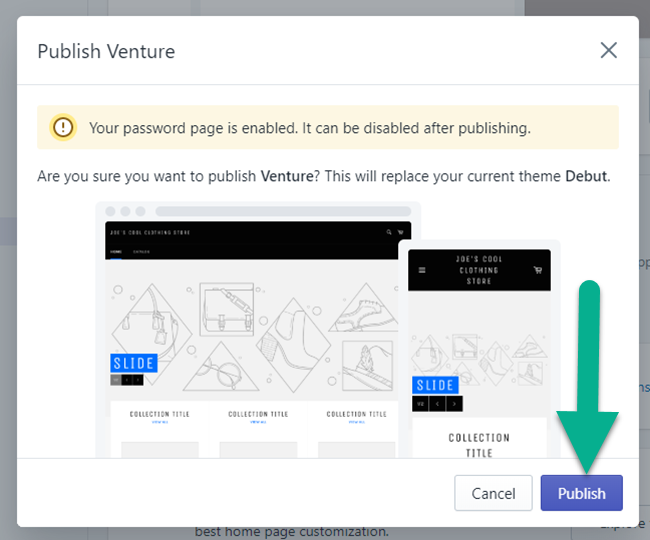Click first Collection Title in desktop preview
This screenshot has width=650, height=540.
coord(159,414)
